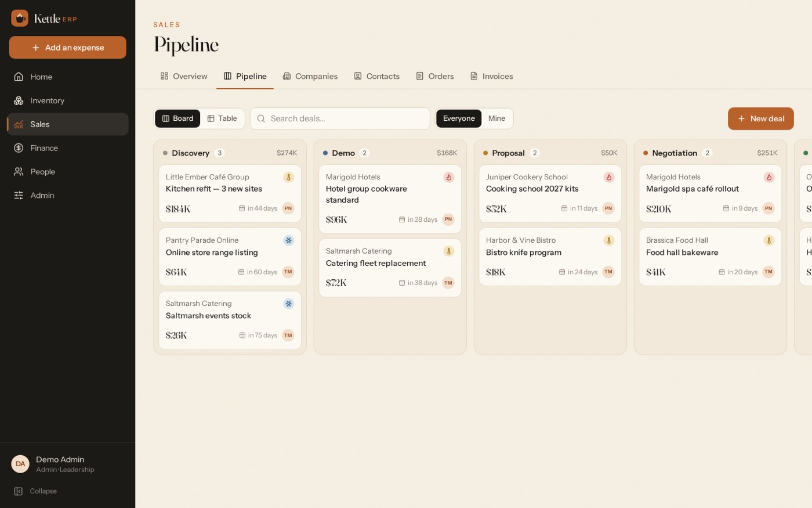Click the Add an expense button
Image resolution: width=812 pixels, height=508 pixels.
68,48
